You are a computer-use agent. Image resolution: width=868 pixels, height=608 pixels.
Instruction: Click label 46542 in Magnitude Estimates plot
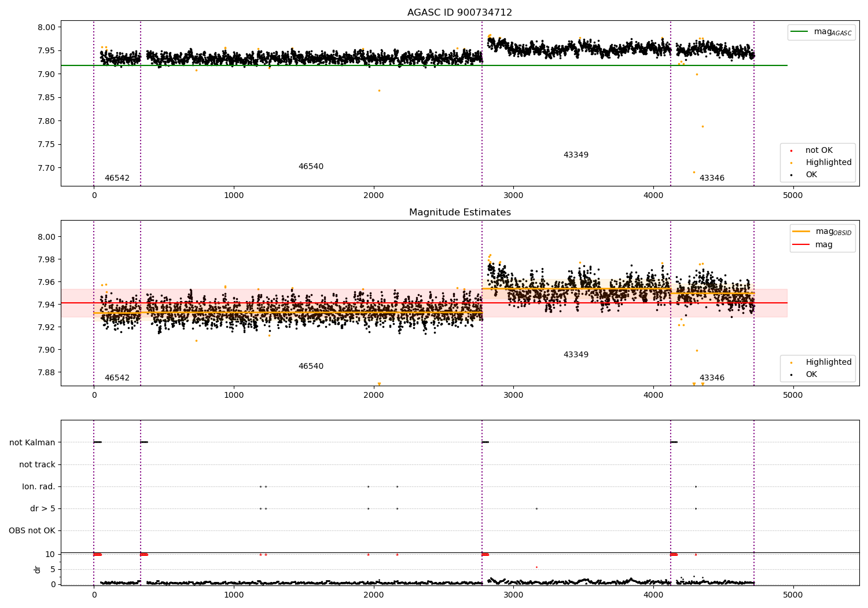(117, 378)
